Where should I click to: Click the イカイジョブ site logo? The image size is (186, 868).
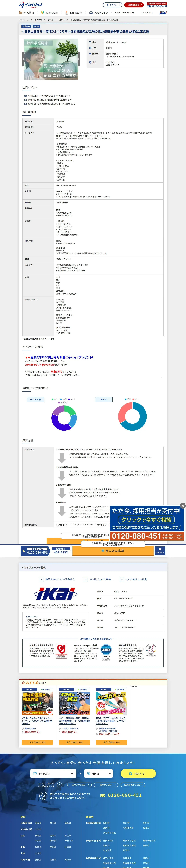tap(30, 5)
